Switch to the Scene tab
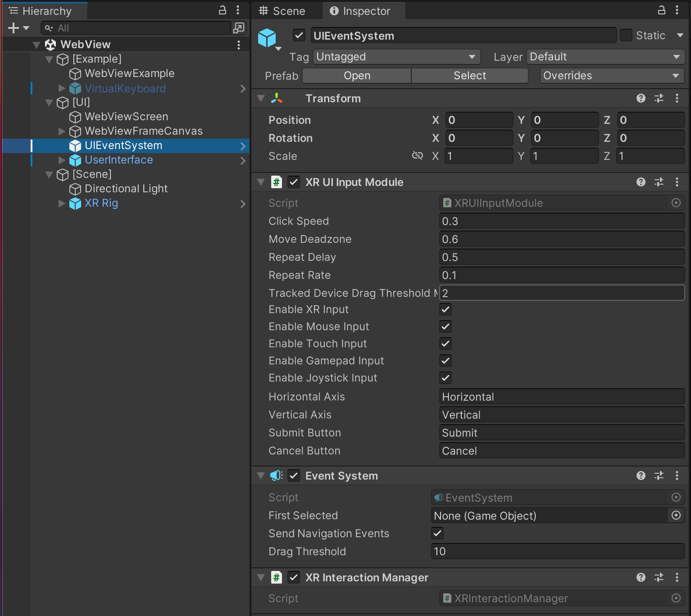The width and height of the screenshot is (691, 616). point(287,10)
